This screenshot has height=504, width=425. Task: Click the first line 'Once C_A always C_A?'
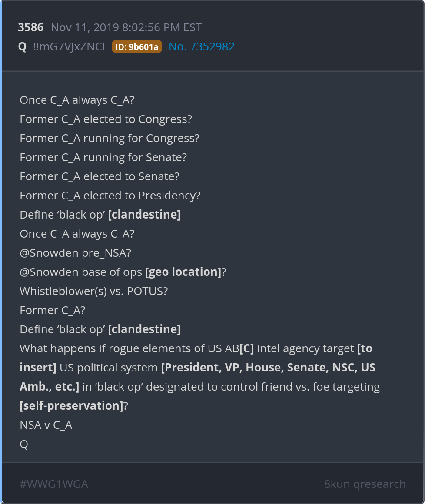77,100
